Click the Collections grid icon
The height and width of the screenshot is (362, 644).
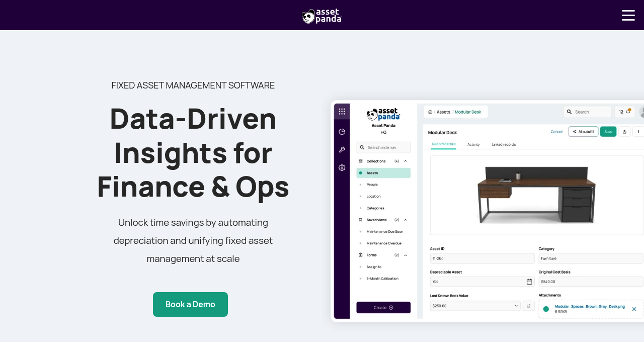click(x=360, y=161)
